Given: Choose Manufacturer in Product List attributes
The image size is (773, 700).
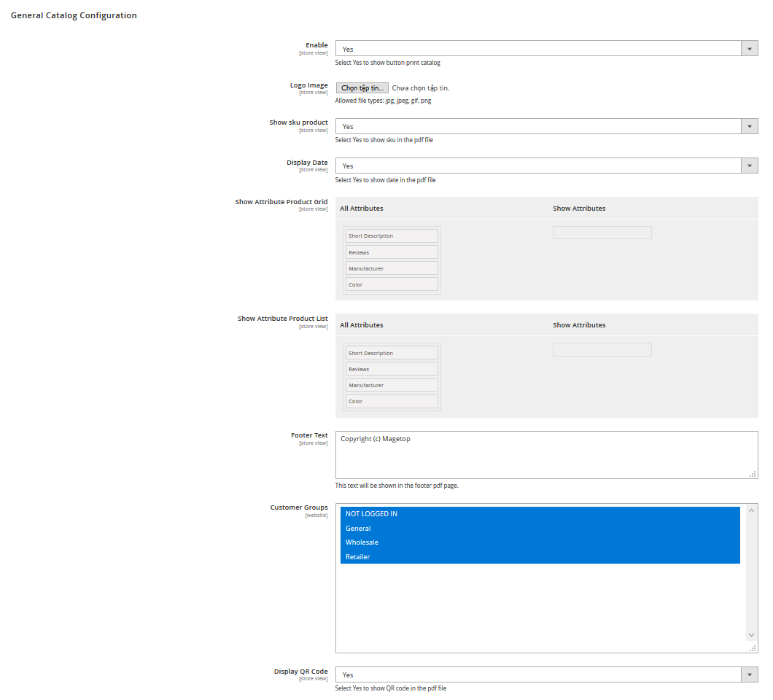Looking at the screenshot, I should point(392,385).
